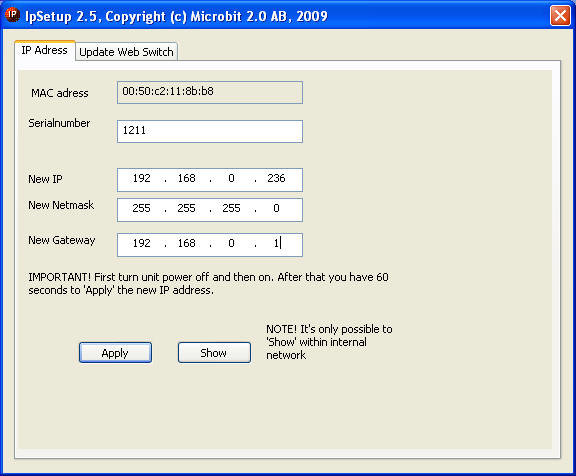Select second octet 168 of New Gateway
Screen dimensions: 576x476
point(186,243)
